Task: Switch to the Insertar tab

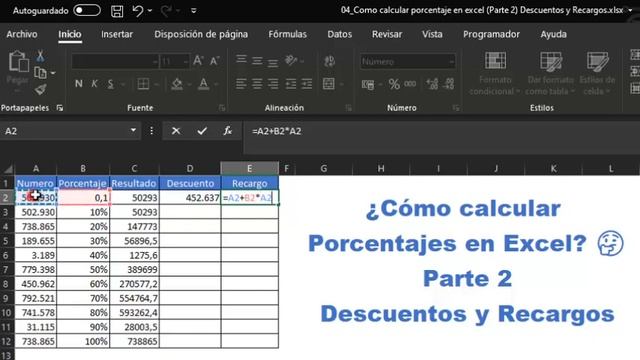Action: (x=117, y=34)
